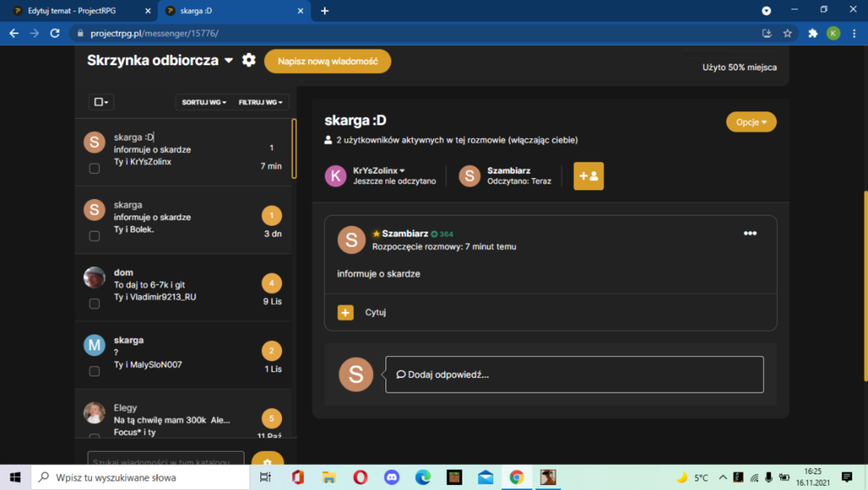The width and height of the screenshot is (868, 490).
Task: Open the FILTRUJ WG filter dropdown
Action: click(x=260, y=102)
